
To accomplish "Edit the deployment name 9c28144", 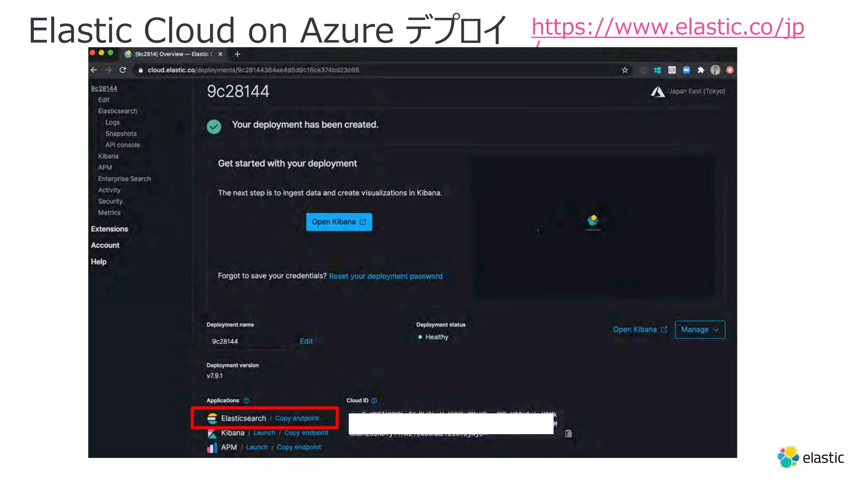I will point(306,341).
